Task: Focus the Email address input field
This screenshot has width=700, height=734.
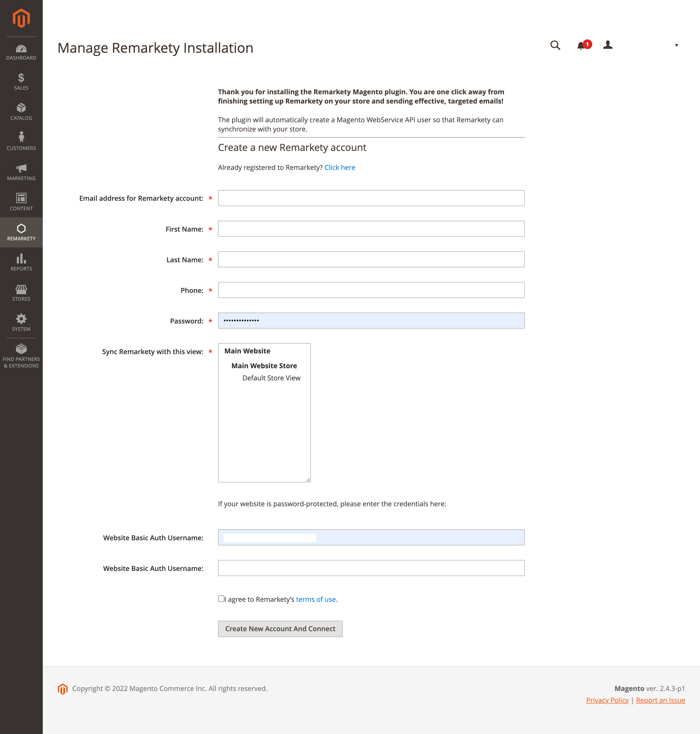Action: pos(371,198)
